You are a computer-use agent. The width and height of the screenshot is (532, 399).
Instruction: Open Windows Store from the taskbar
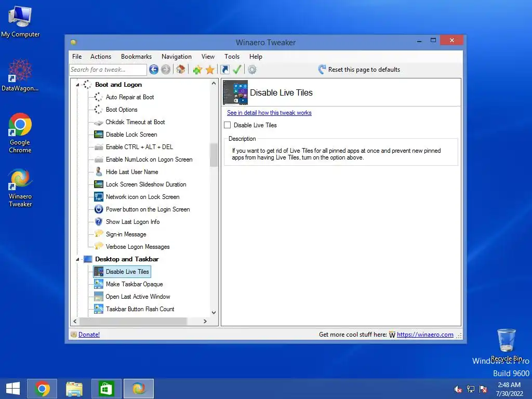click(x=106, y=389)
